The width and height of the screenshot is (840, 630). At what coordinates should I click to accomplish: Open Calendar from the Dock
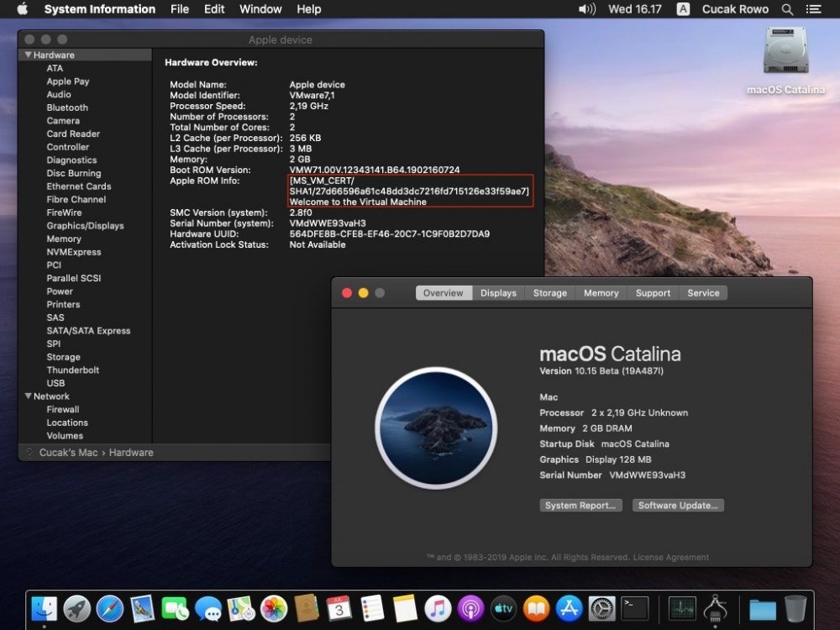point(339,609)
